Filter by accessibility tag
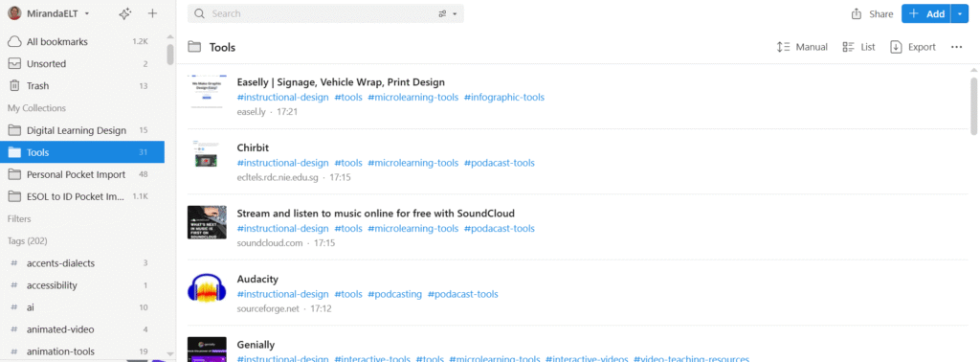 (x=82, y=285)
